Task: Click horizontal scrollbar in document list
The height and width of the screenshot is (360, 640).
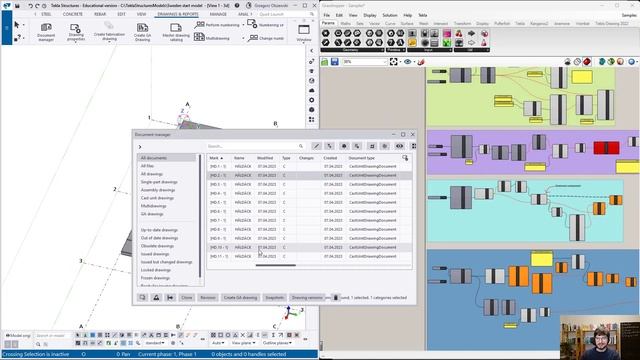Action: (x=276, y=265)
